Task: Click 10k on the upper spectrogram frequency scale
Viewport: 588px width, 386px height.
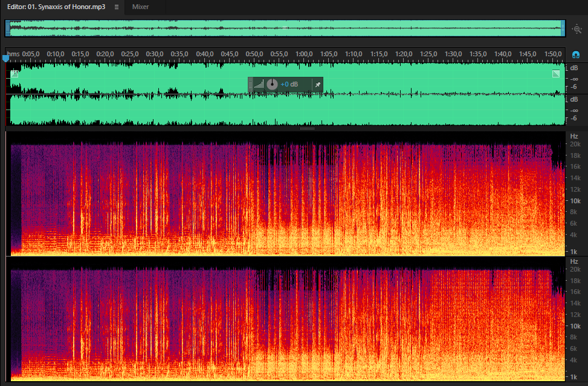Action: point(575,201)
